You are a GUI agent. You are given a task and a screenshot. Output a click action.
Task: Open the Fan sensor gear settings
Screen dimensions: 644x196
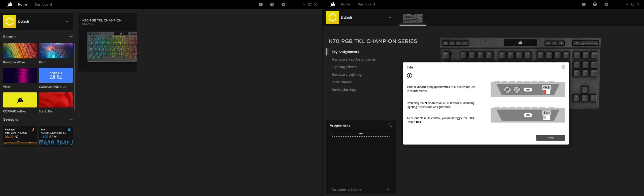pos(69,130)
